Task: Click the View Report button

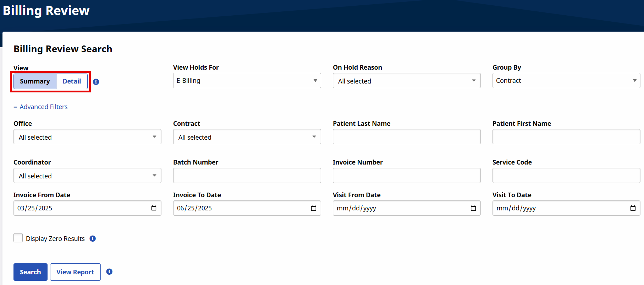Action: coord(75,272)
